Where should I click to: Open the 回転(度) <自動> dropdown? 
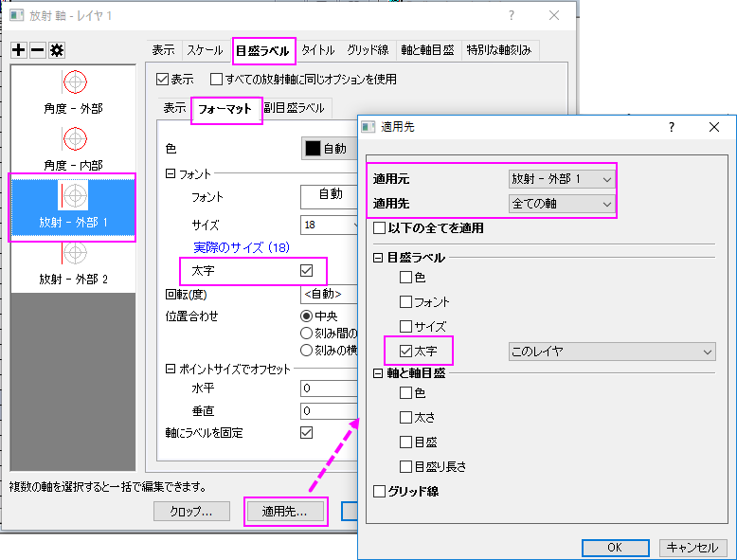(x=329, y=295)
